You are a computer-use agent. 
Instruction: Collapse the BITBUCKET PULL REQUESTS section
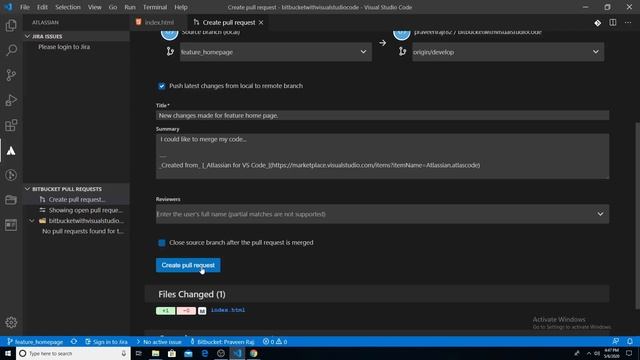click(27, 189)
